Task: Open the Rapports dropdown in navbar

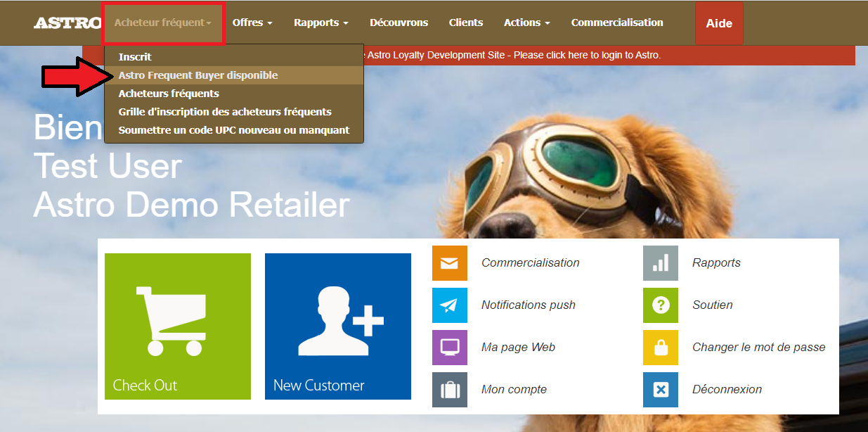Action: 320,23
